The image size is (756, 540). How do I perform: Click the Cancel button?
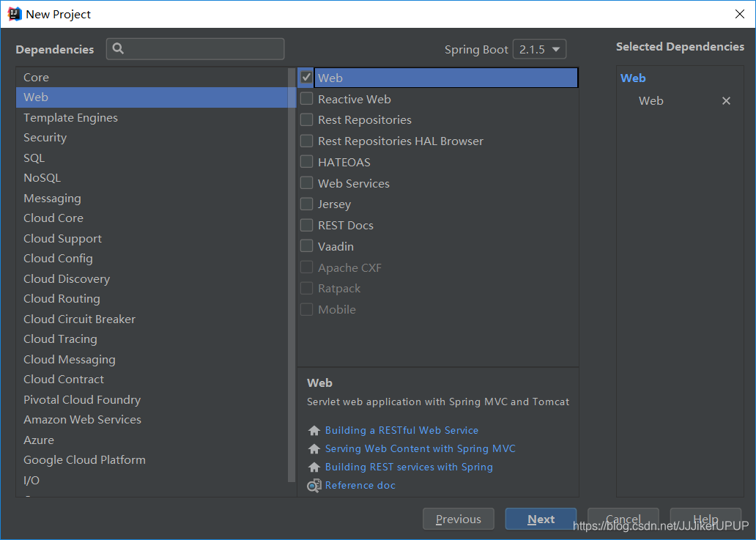point(623,519)
